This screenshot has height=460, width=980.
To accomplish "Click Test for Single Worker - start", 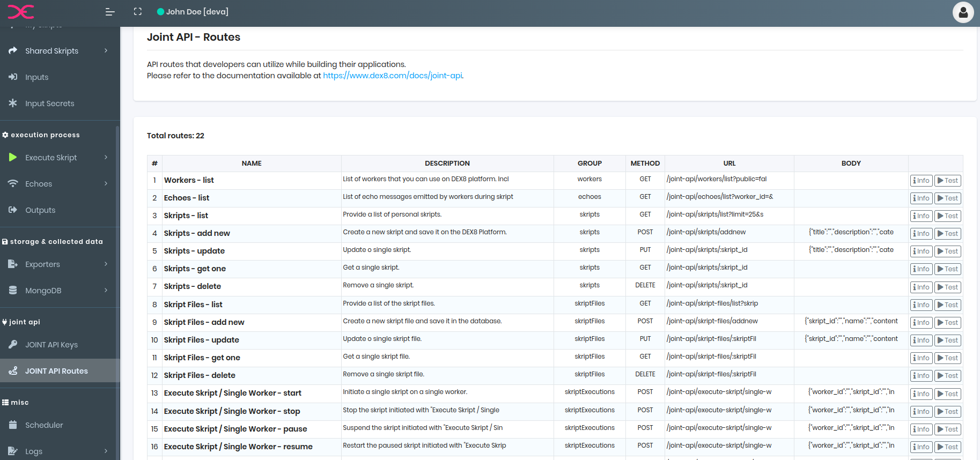I will click(948, 394).
